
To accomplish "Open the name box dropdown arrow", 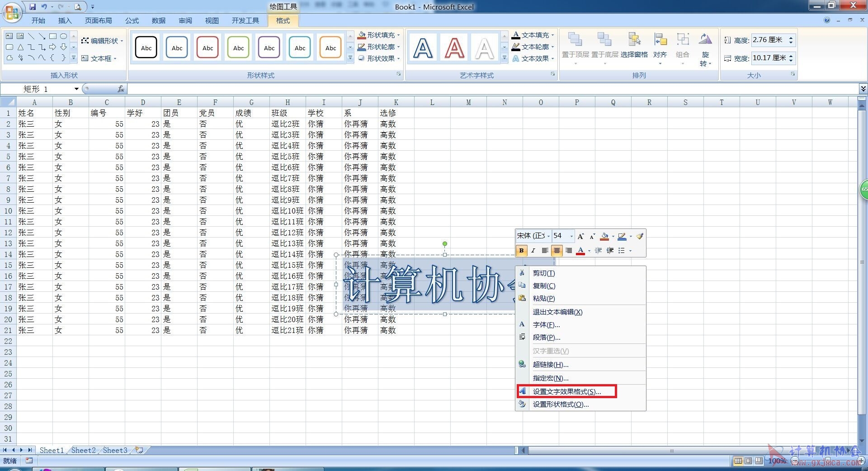I will (76, 89).
